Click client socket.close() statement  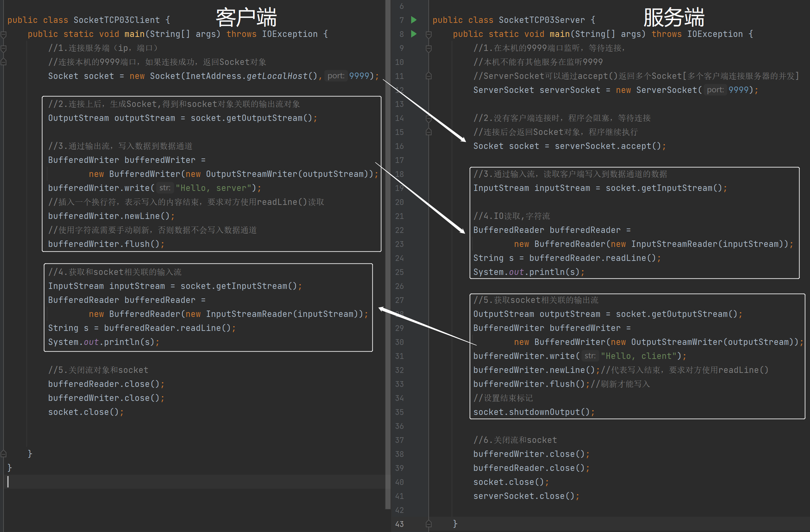click(x=86, y=412)
